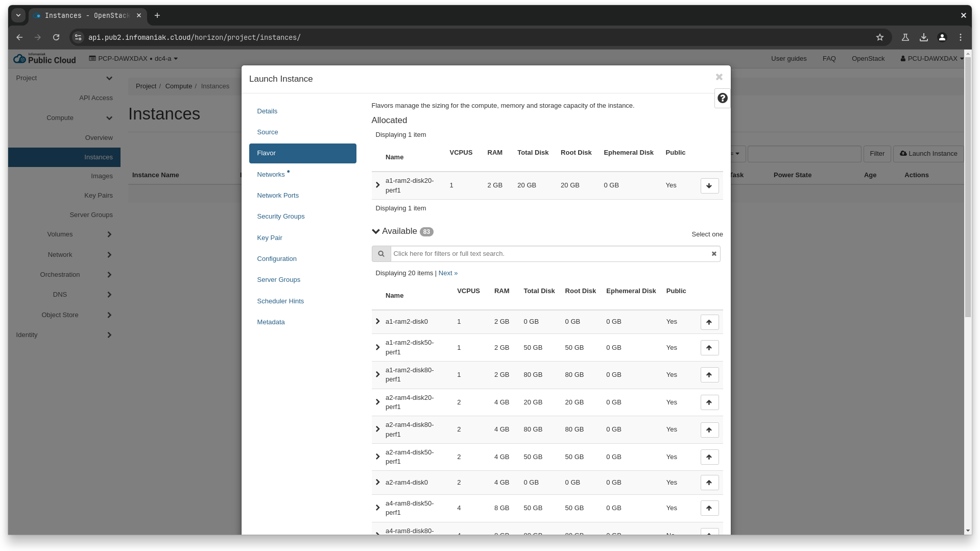Image resolution: width=980 pixels, height=551 pixels.
Task: Click the flavor filter search field
Action: (x=551, y=254)
